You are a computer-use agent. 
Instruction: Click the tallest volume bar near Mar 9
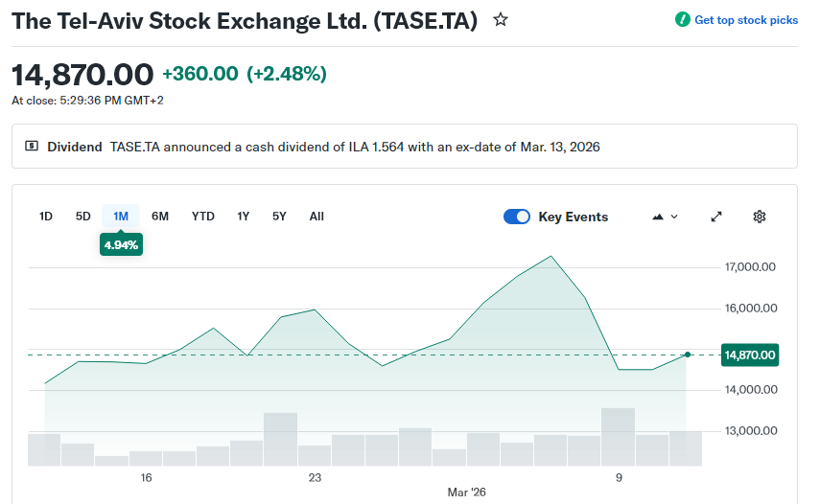[618, 437]
